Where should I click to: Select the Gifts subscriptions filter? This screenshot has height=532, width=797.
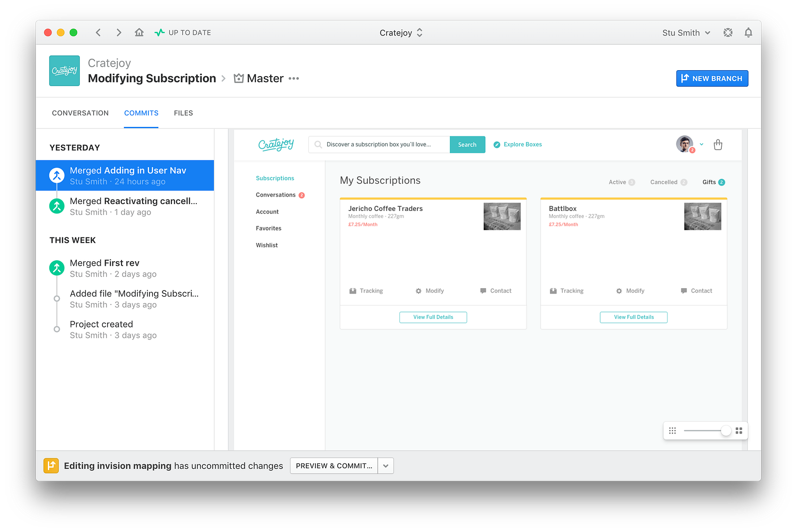[x=714, y=182]
